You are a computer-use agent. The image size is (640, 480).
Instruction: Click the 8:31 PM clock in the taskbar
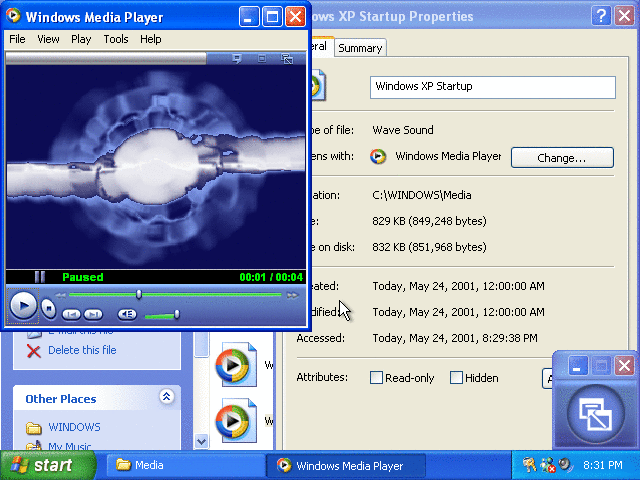coord(603,465)
